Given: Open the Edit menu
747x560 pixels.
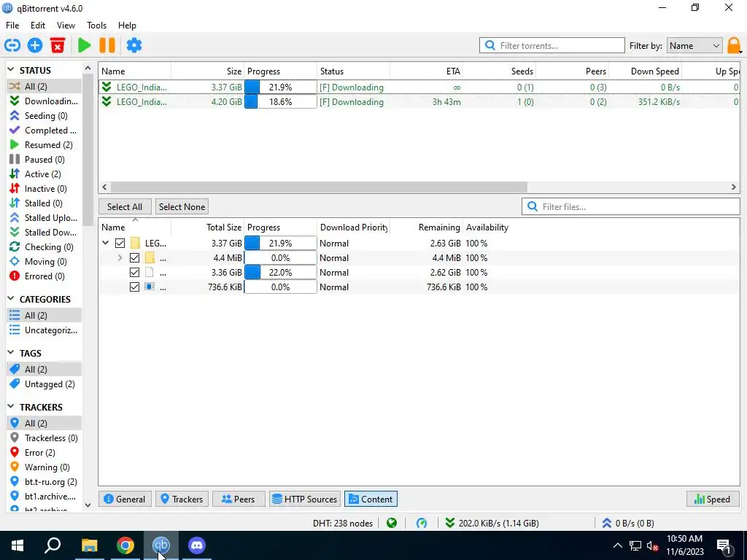Looking at the screenshot, I should coord(38,26).
